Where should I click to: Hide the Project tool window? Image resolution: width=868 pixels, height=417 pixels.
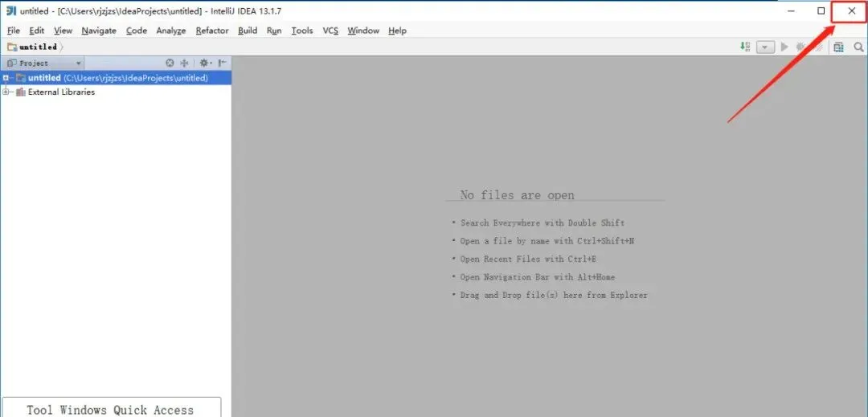(x=222, y=63)
